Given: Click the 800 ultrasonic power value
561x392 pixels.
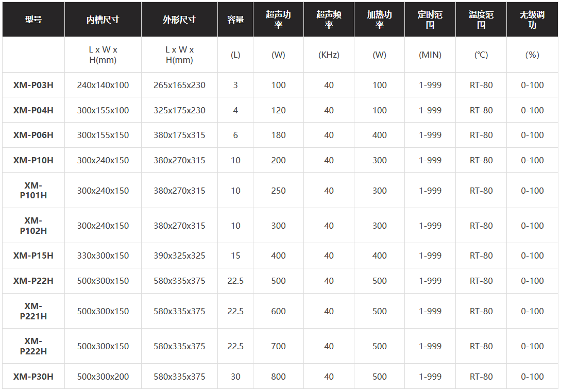Looking at the screenshot, I should pyautogui.click(x=278, y=377).
